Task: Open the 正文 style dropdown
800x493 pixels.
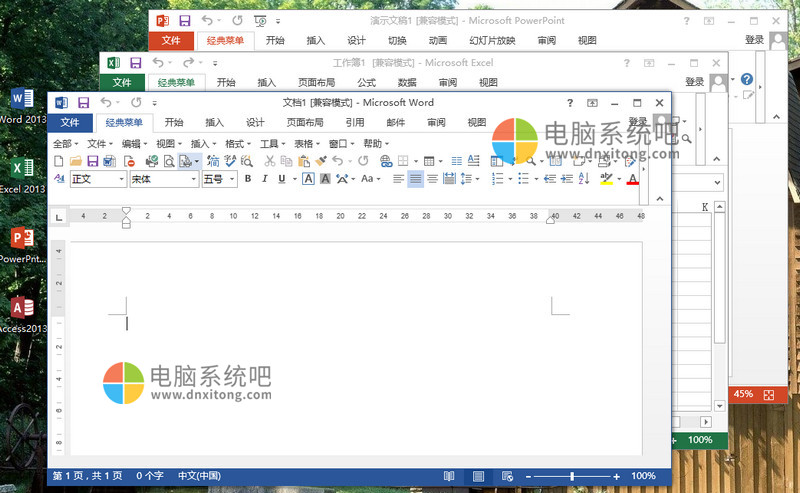Action: click(x=121, y=179)
